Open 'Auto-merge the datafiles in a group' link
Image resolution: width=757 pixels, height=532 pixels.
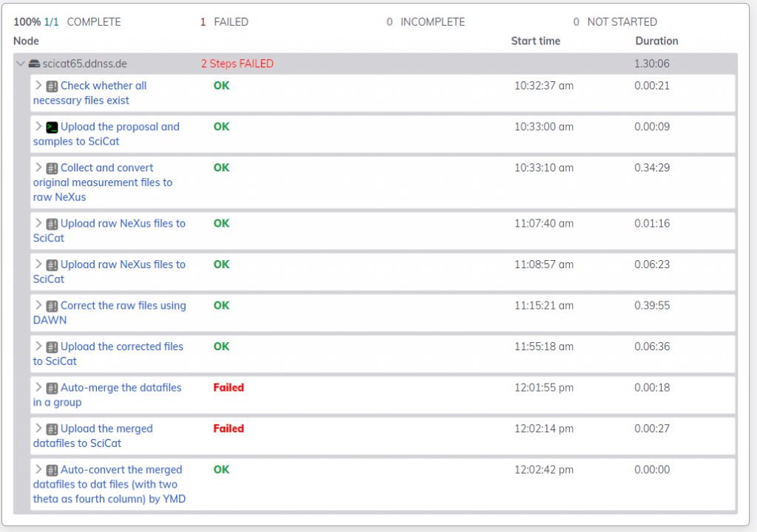107,395
